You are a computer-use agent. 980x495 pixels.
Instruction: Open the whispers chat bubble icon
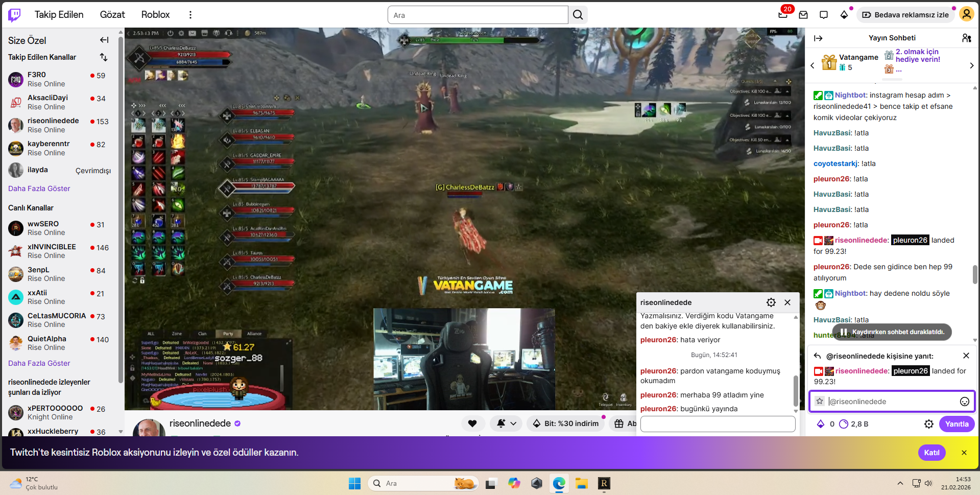coord(824,15)
